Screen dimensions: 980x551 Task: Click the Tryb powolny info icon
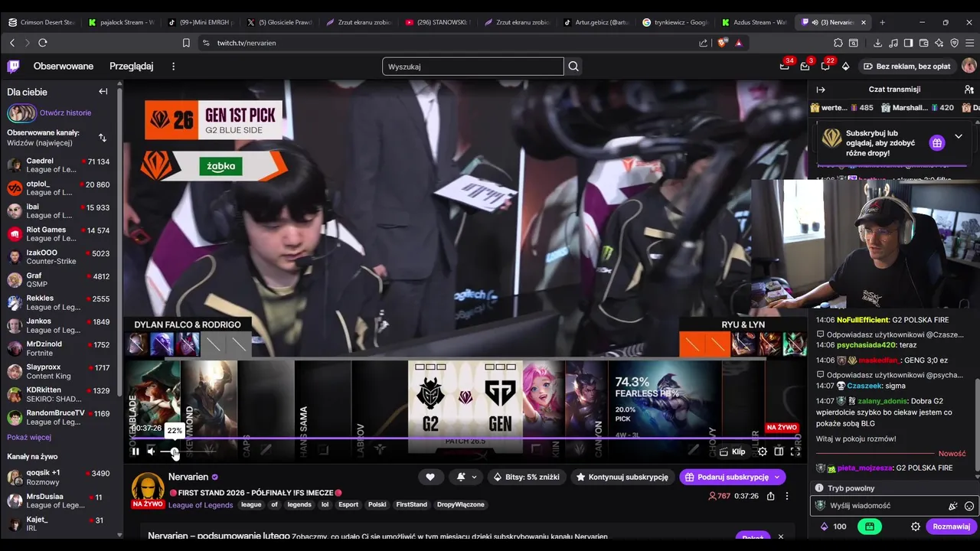(x=819, y=488)
